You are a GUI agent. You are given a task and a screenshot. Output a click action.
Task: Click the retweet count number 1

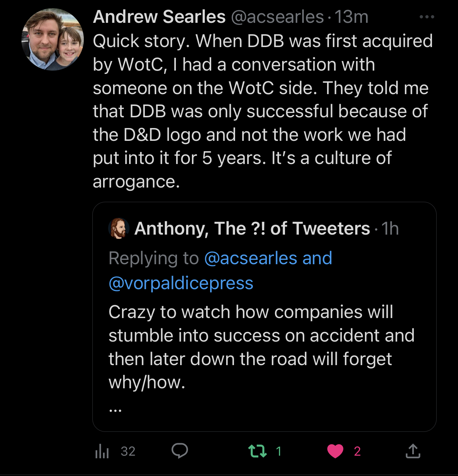point(279,451)
